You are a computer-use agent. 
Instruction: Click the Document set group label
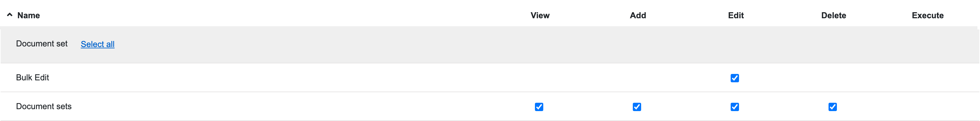41,44
